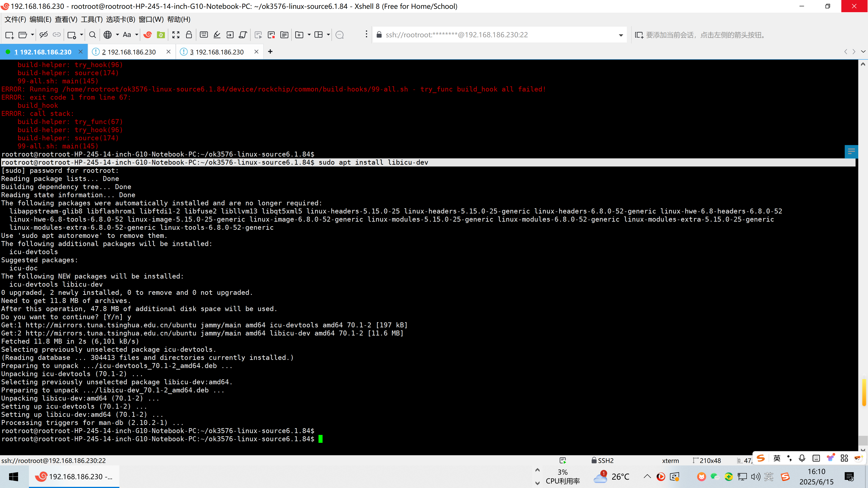Open the Find search icon
Screen dimensions: 868x488
(92, 35)
